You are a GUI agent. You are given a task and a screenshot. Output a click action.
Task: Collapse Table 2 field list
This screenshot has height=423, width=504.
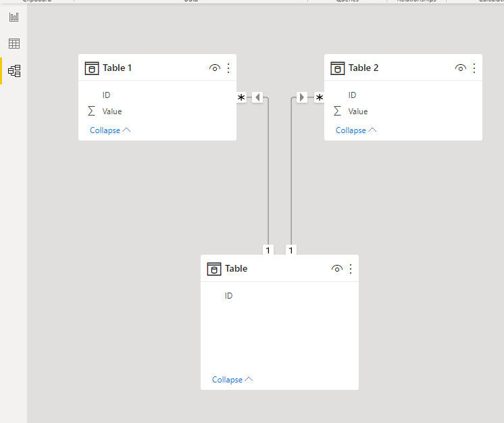pos(356,130)
